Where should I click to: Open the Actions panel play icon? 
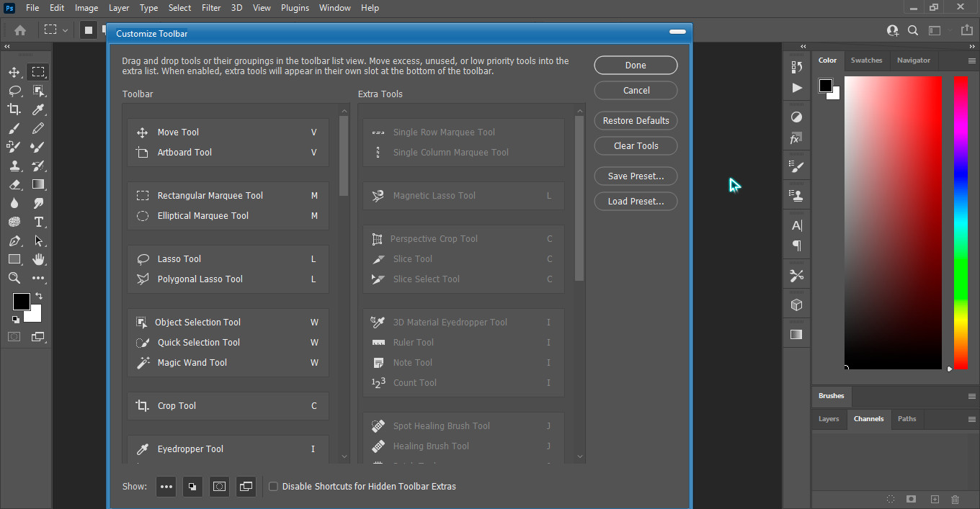(796, 88)
